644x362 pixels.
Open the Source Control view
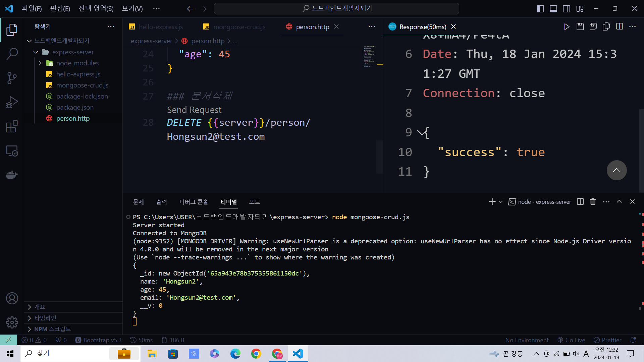[12, 78]
